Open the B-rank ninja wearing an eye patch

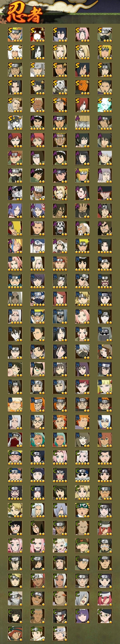(82, 281)
